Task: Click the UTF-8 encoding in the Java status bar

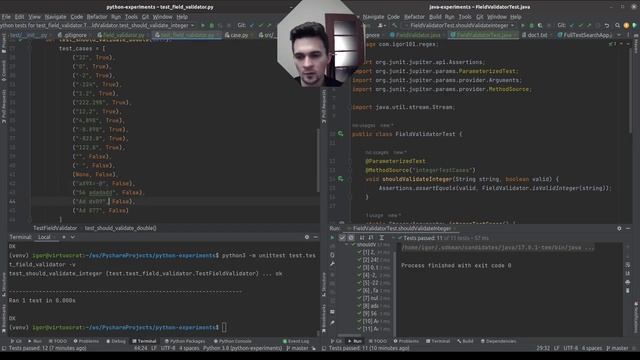Action: click(571, 348)
